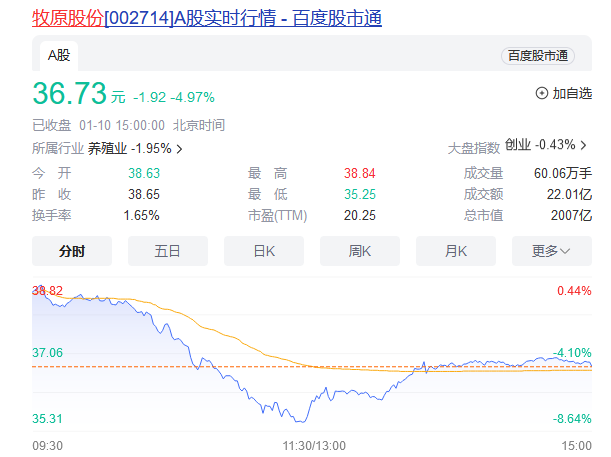Viewport: 611px width, 457px height.
Task: Click the 换手率 value 1.65%
Action: (141, 215)
